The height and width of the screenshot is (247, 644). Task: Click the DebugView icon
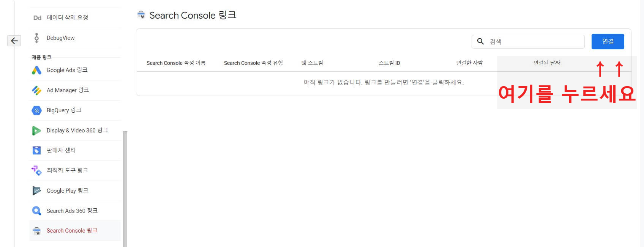point(37,38)
